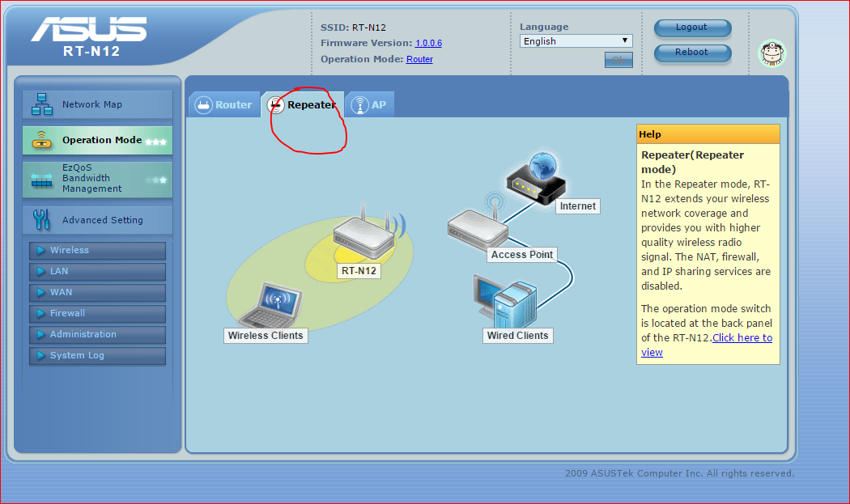This screenshot has height=504, width=850.
Task: Click the RT-N12 diagram label
Action: [x=359, y=271]
